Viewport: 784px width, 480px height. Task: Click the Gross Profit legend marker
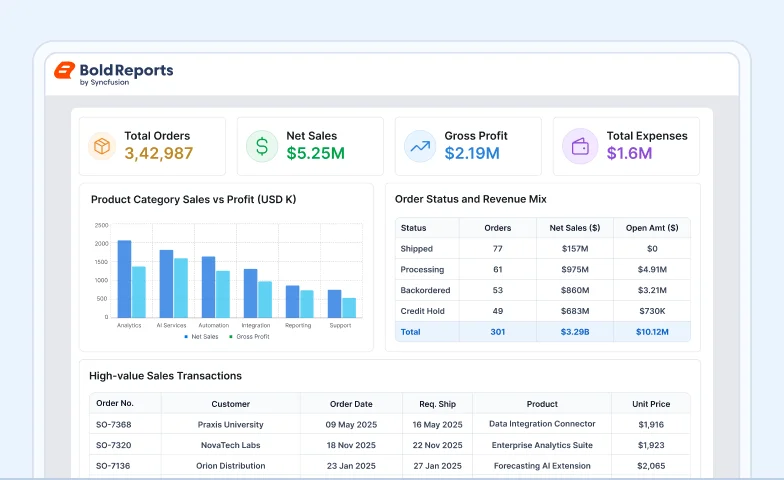pos(230,336)
